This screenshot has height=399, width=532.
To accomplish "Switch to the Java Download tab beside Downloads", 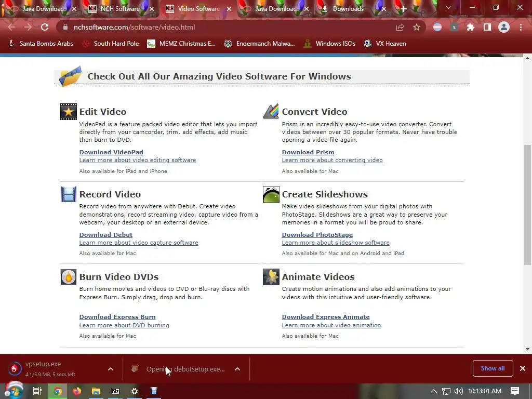I will [x=276, y=9].
